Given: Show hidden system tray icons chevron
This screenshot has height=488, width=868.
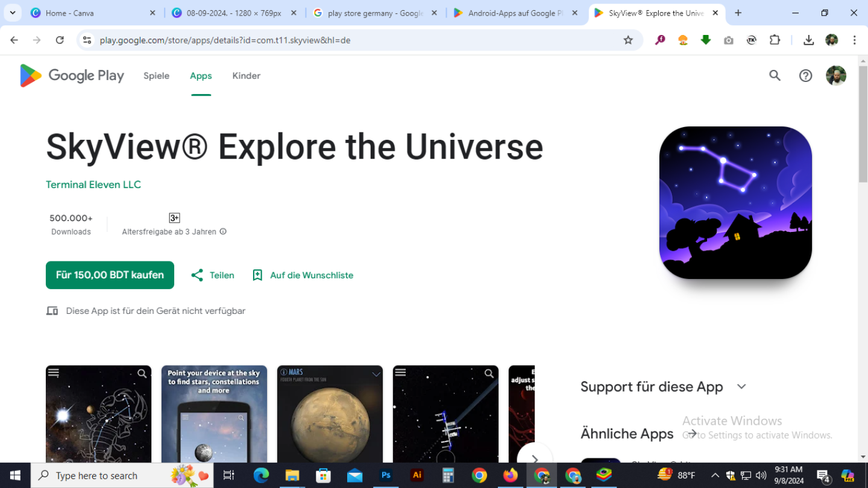Looking at the screenshot, I should click(715, 475).
